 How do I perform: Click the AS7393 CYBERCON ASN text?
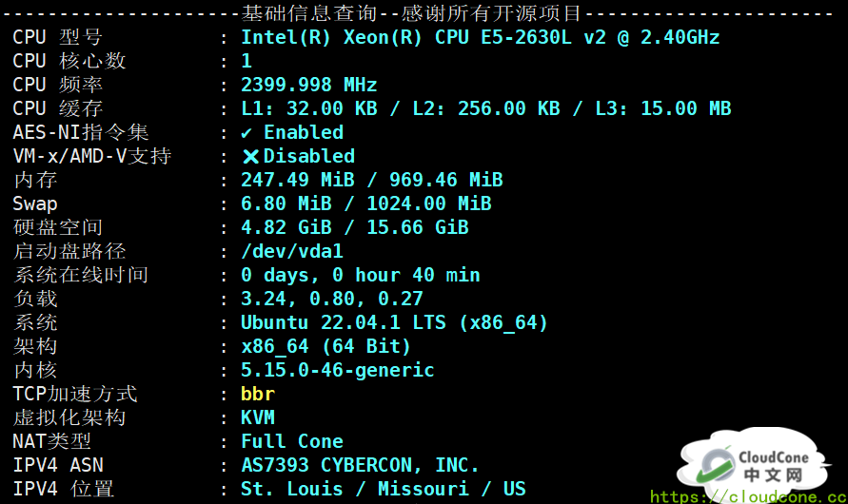pyautogui.click(x=360, y=466)
